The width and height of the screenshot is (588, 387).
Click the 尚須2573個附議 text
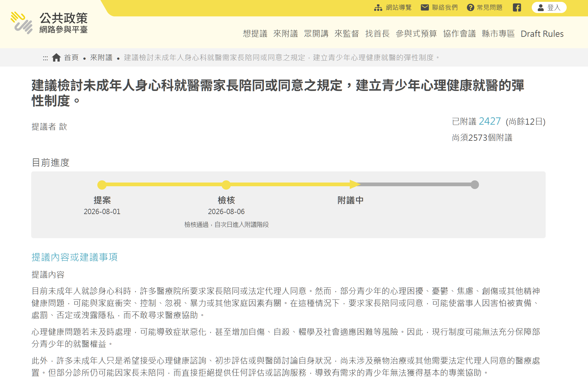[x=482, y=138]
